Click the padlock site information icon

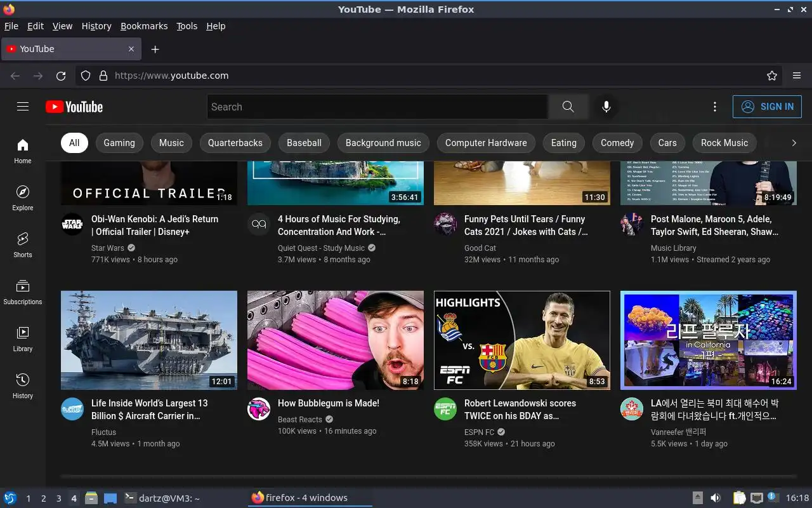pos(103,76)
